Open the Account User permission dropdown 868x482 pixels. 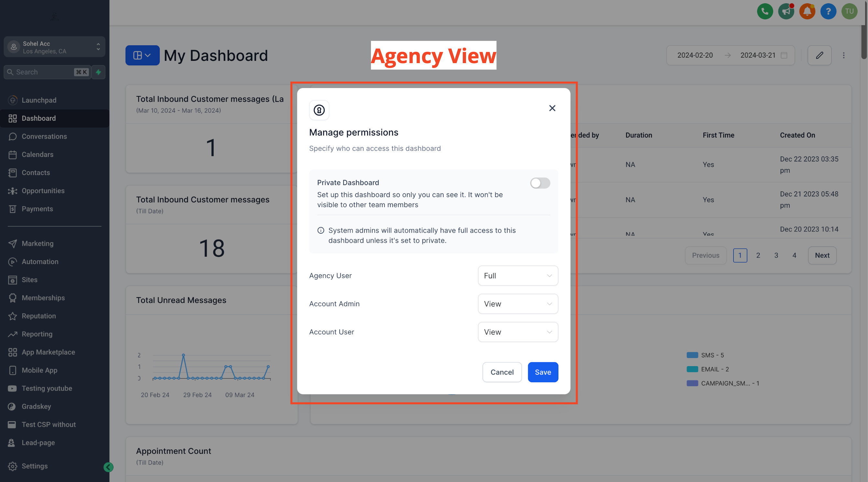coord(517,332)
